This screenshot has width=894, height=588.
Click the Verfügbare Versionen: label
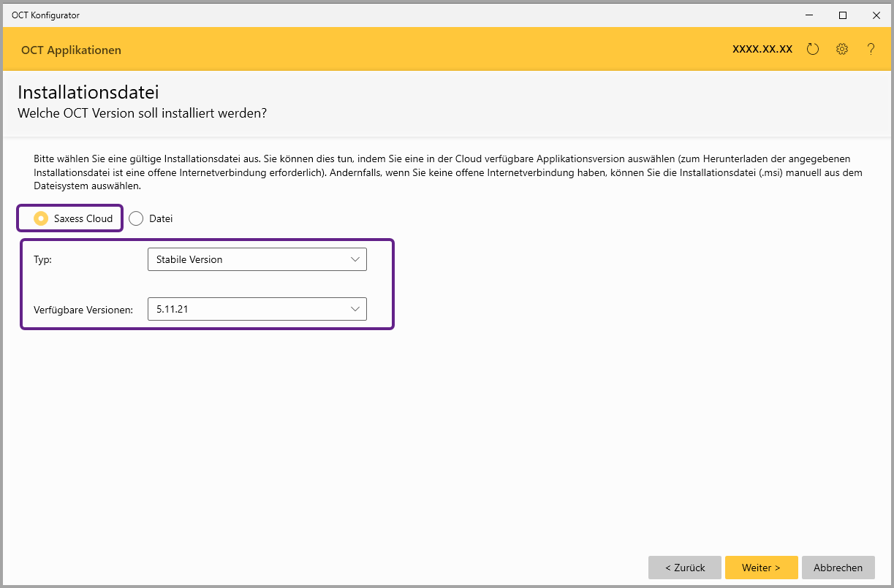click(x=83, y=310)
